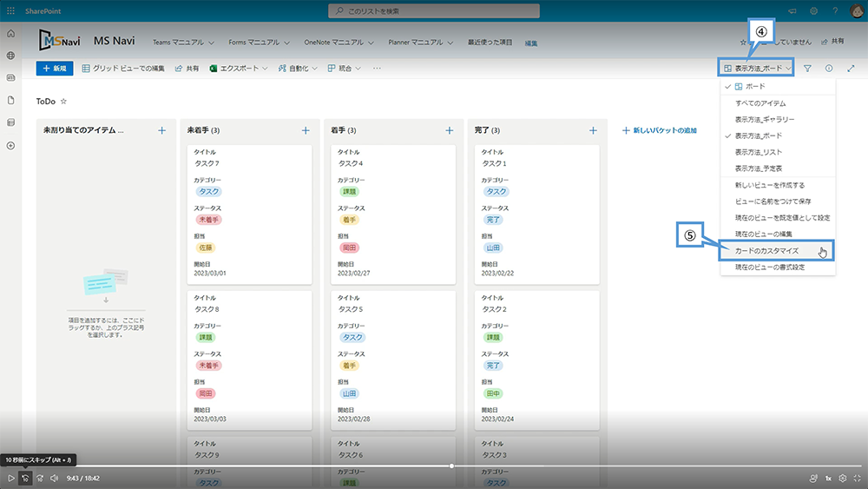Click 新しいバケットの追加 link
The height and width of the screenshot is (489, 868).
point(660,130)
